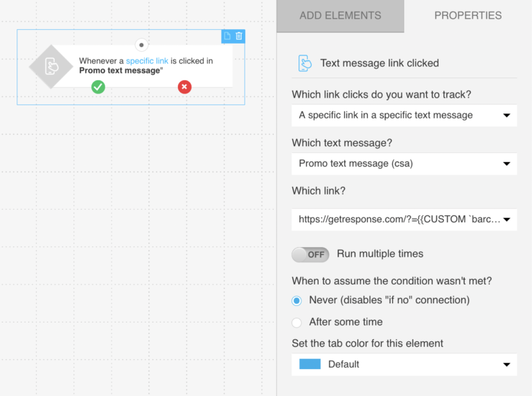Select Never (disables "if no" connection)
The width and height of the screenshot is (532, 396).
coord(297,300)
